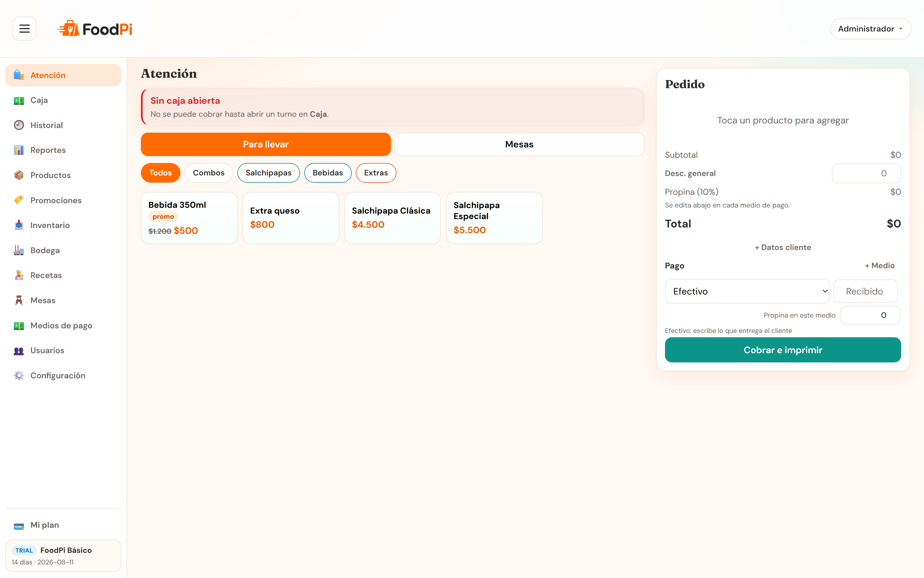Focus the Desc. general input field
924x578 pixels.
click(x=866, y=173)
